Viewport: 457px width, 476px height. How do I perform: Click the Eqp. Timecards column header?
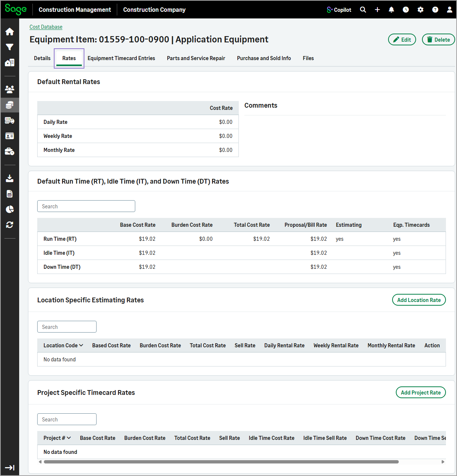tap(411, 225)
